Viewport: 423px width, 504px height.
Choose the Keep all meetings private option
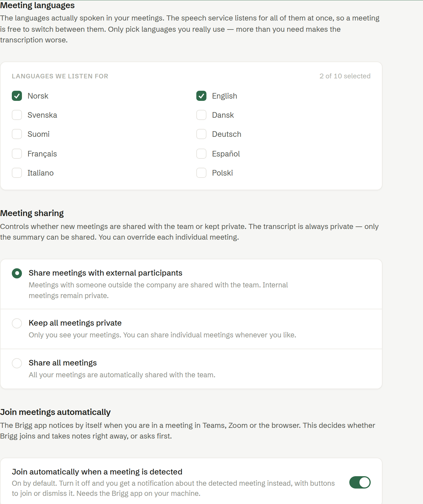tap(17, 323)
